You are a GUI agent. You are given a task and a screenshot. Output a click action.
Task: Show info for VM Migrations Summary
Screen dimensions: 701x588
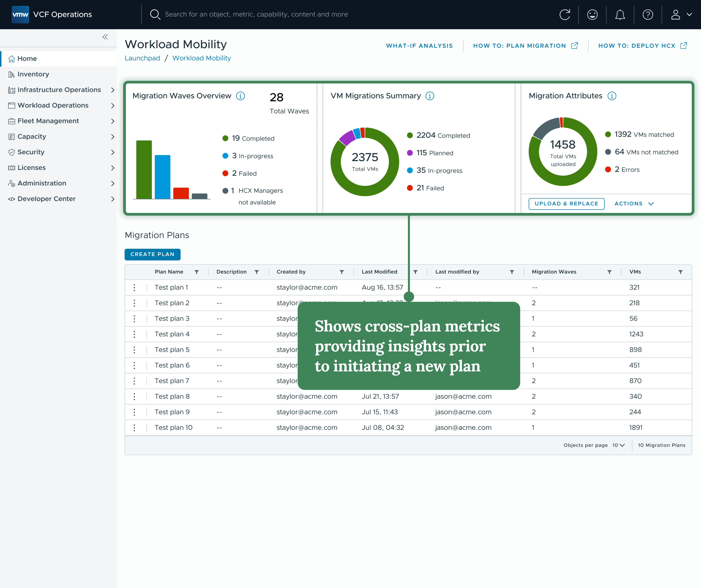(430, 96)
